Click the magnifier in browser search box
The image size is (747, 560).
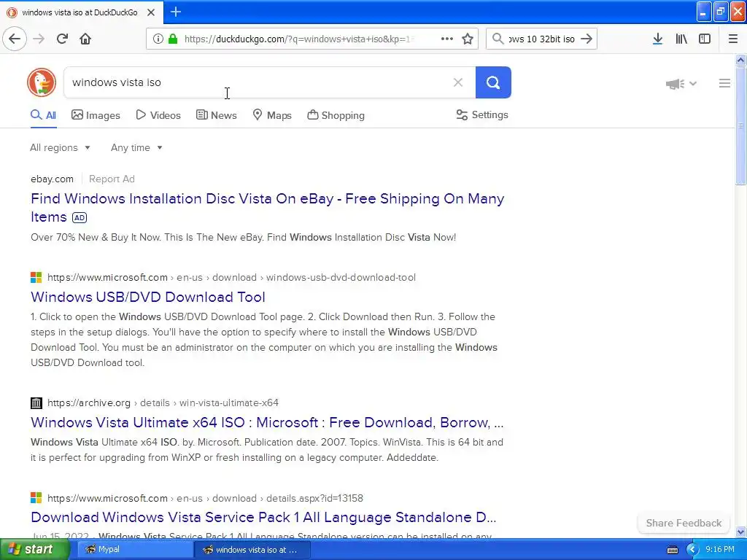(x=498, y=39)
